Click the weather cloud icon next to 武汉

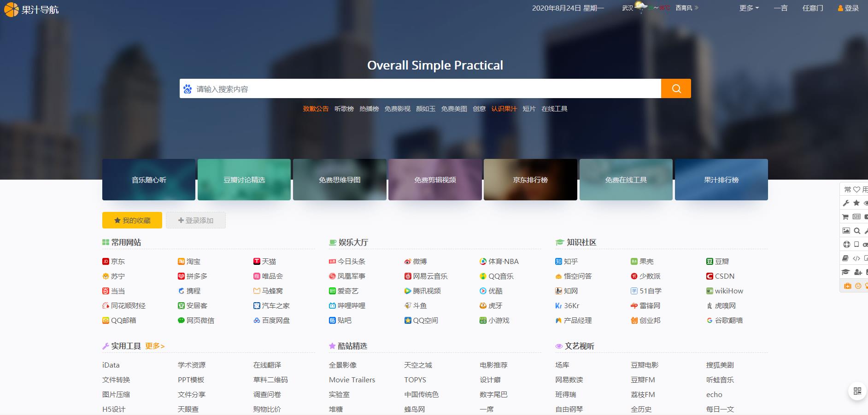[641, 6]
